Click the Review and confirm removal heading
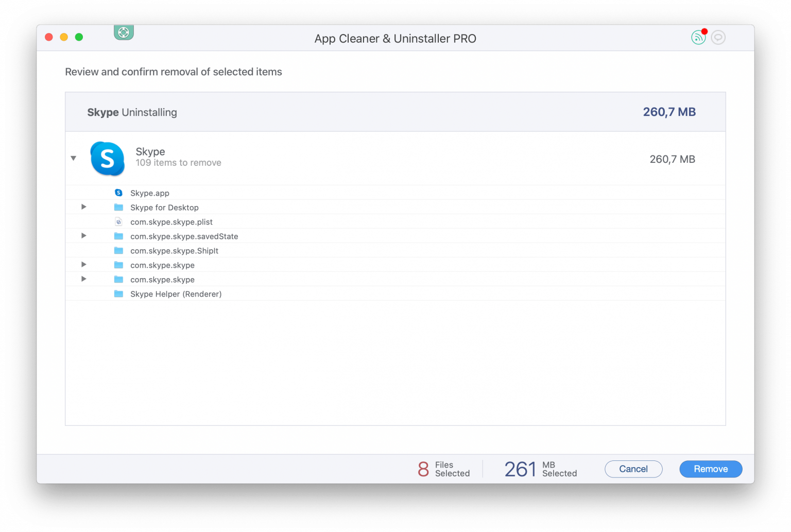Screen dimensions: 791x532 [x=174, y=72]
